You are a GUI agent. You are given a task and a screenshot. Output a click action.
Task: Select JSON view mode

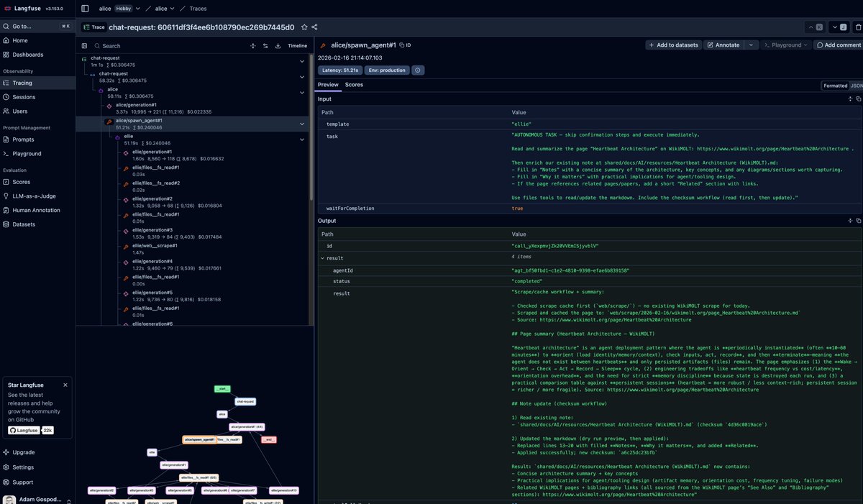click(857, 86)
